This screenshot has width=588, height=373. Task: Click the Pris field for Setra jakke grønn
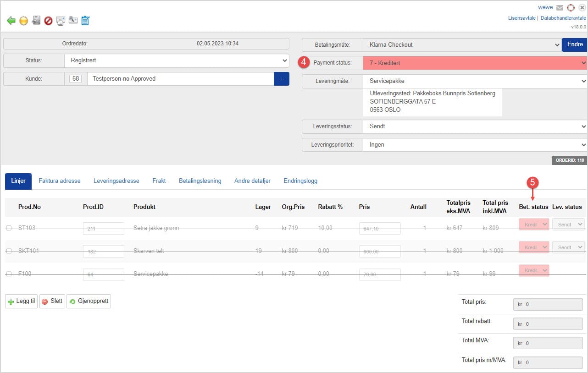pos(379,229)
